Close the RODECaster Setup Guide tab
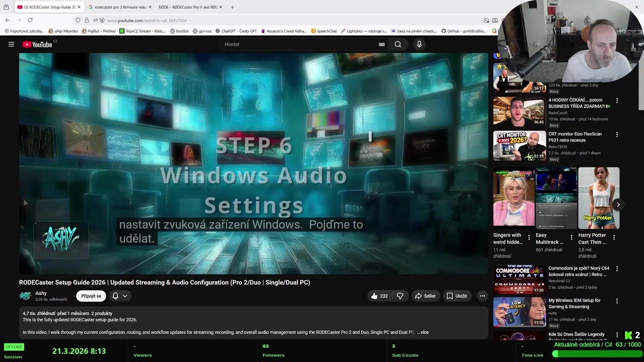The height and width of the screenshot is (362, 644). pos(79,7)
